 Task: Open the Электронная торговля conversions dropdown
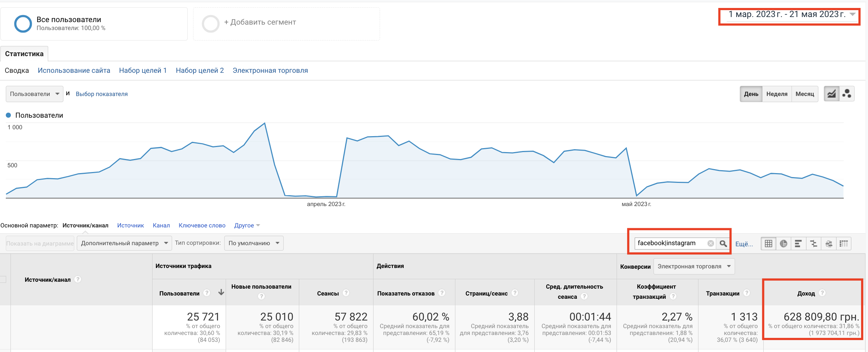click(x=694, y=266)
